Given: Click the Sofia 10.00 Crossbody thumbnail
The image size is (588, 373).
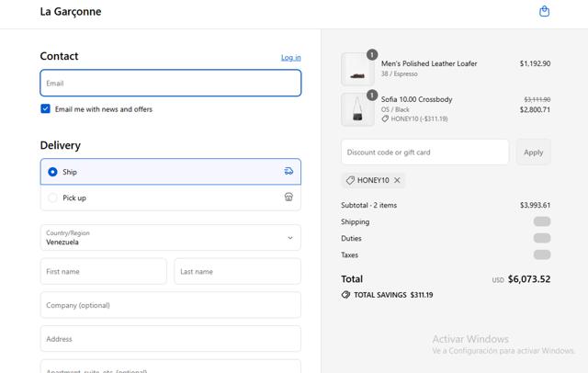Looking at the screenshot, I should click(x=357, y=109).
